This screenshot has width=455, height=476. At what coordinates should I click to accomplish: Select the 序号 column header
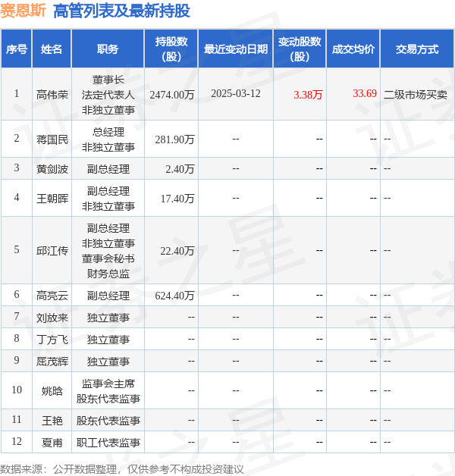pos(17,49)
